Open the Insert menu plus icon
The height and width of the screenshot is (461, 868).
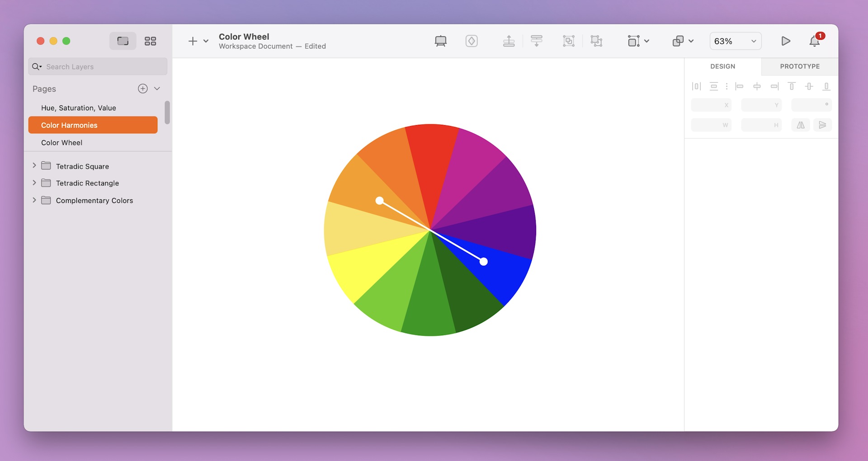(x=192, y=41)
